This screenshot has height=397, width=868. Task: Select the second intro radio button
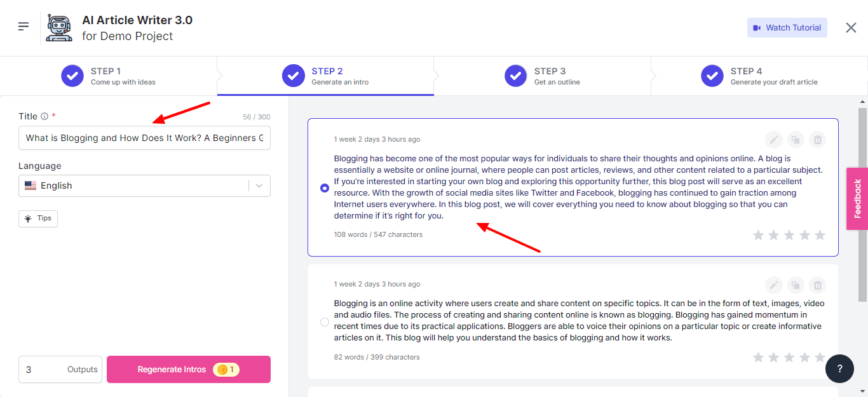325,322
